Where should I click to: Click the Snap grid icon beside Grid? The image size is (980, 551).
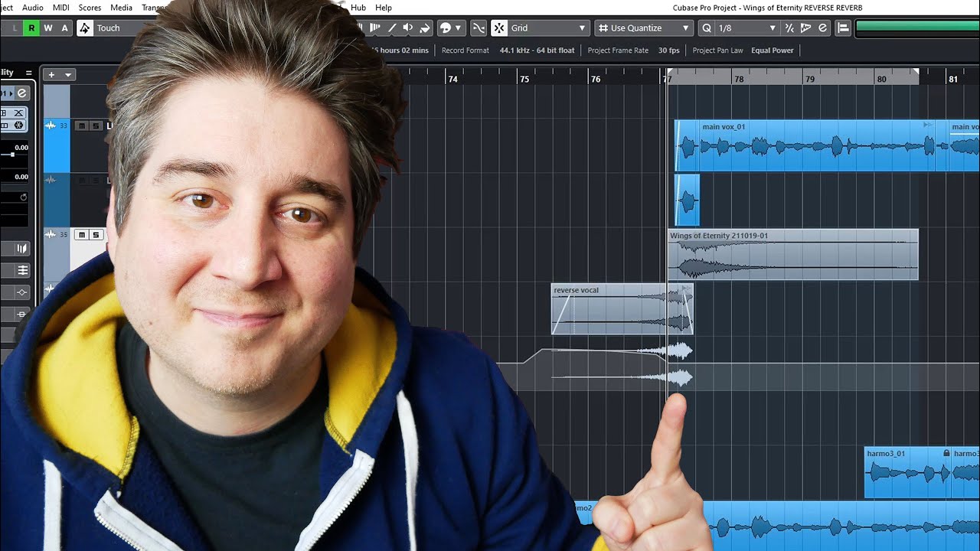[499, 28]
